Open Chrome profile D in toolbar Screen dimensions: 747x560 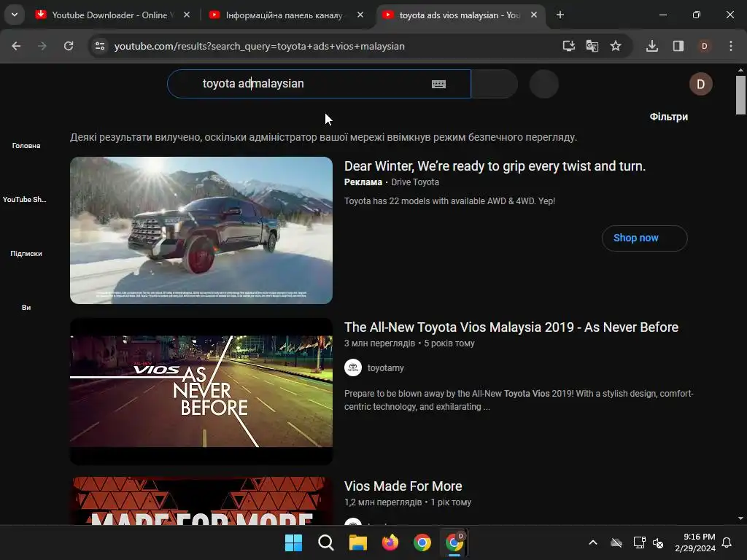[704, 46]
